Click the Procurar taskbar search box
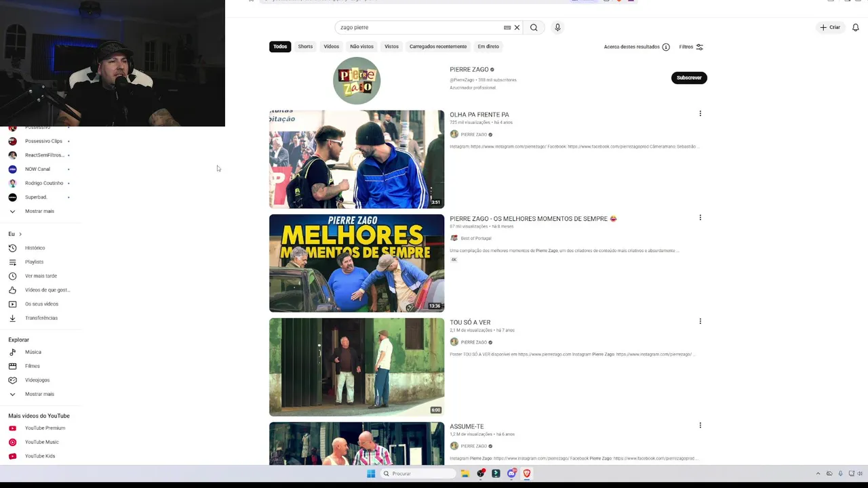The image size is (868, 488). (418, 474)
